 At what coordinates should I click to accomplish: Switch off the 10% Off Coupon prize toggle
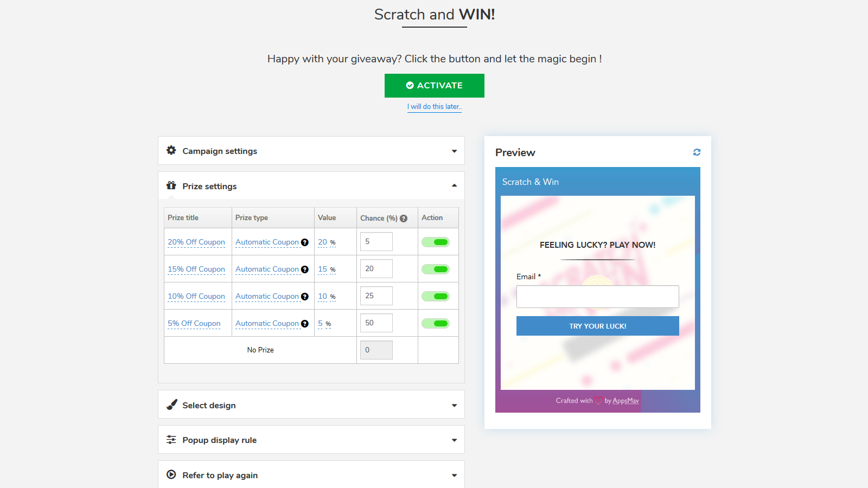click(437, 296)
